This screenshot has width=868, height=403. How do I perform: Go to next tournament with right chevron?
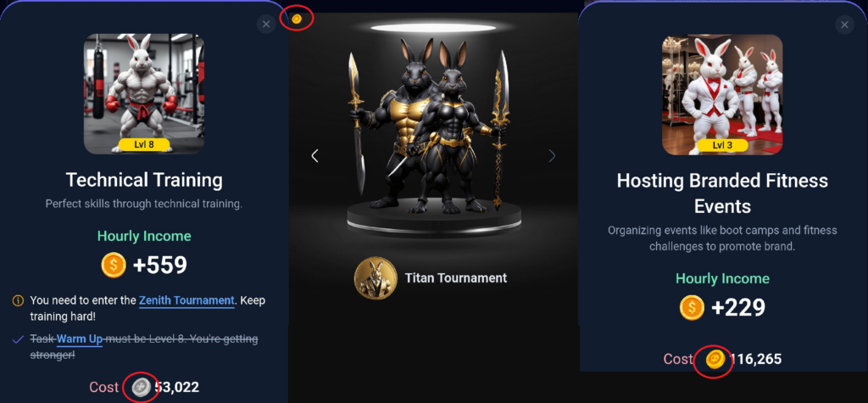[x=552, y=156]
